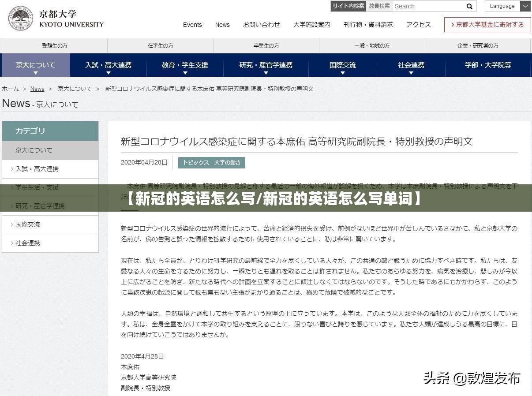Select 京大について sidebar category
This screenshot has height=396, width=532.
[x=50, y=150]
